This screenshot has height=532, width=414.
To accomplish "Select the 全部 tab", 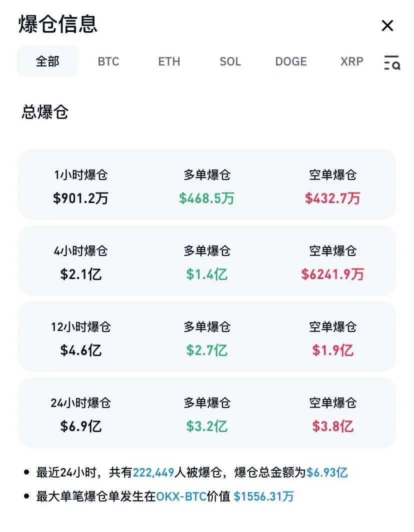I will click(47, 61).
